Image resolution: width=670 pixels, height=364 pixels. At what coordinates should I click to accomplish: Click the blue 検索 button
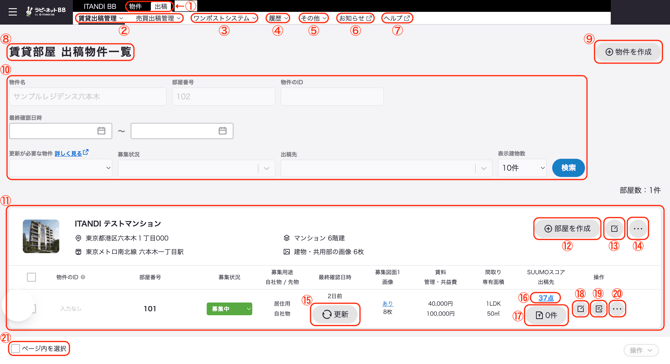(x=568, y=168)
